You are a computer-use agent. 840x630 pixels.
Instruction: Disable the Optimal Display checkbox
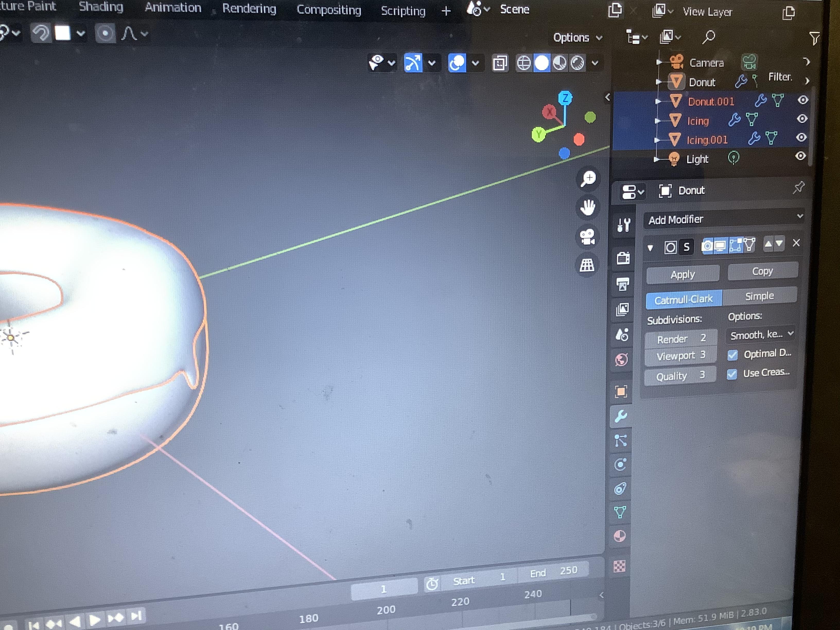pos(732,354)
